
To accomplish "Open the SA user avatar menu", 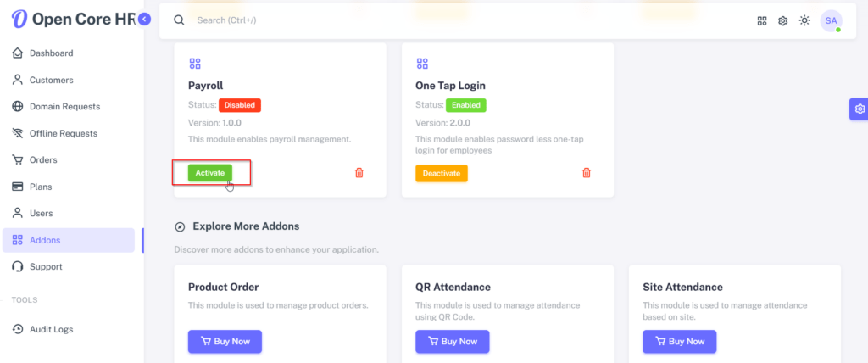I will [x=831, y=20].
